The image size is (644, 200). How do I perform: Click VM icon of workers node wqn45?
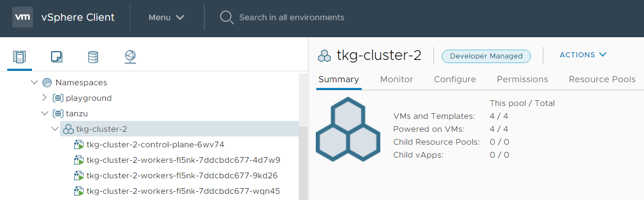click(x=78, y=191)
